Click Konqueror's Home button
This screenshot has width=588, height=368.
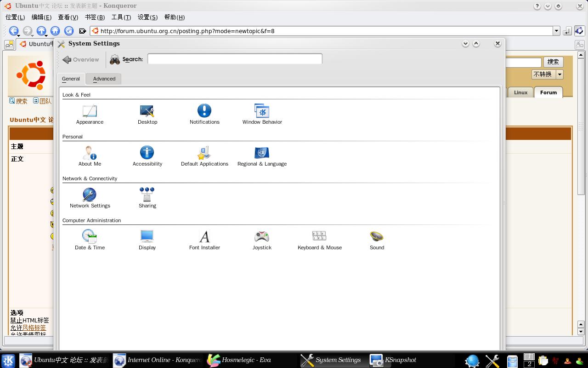tap(55, 31)
